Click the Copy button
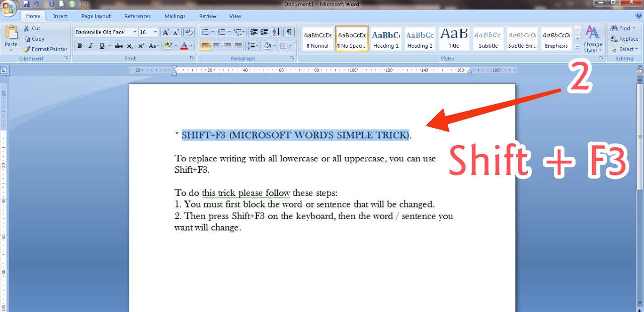This screenshot has width=644, height=312. tap(34, 39)
